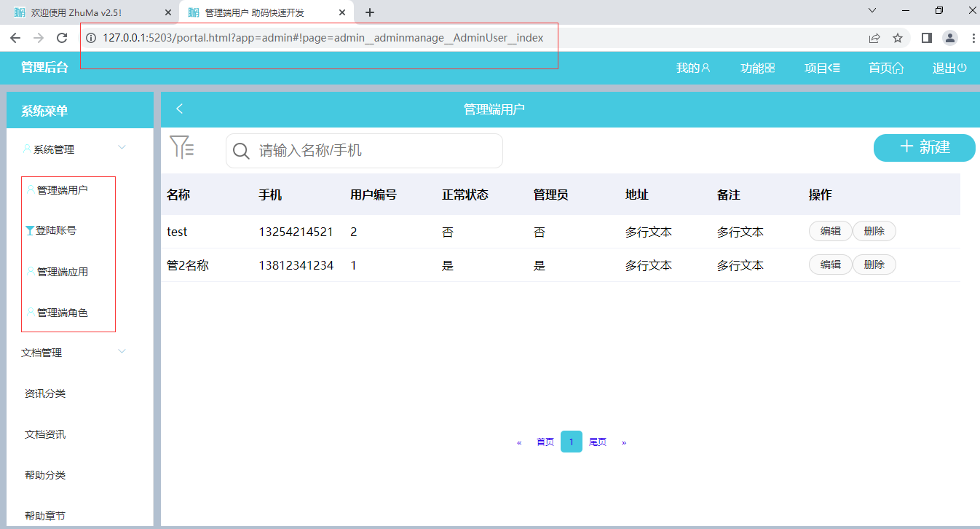The image size is (980, 529).
Task: Select page 1 in pagination
Action: (x=572, y=442)
